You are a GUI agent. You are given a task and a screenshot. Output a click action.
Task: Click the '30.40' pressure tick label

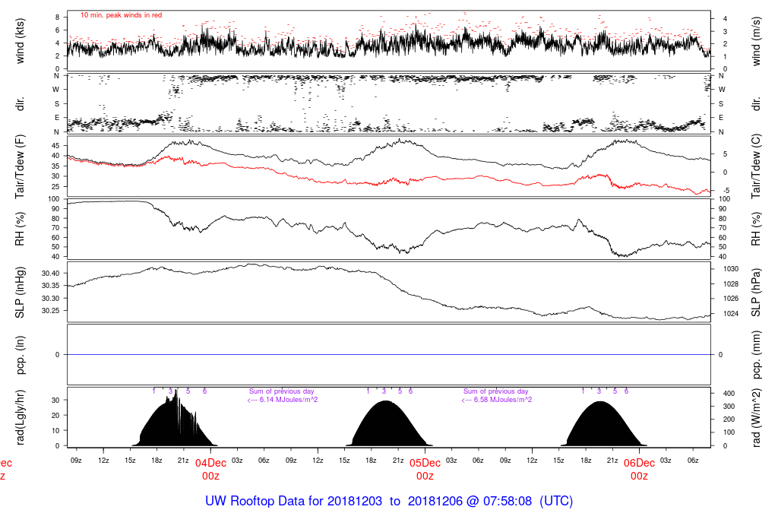[x=51, y=274]
